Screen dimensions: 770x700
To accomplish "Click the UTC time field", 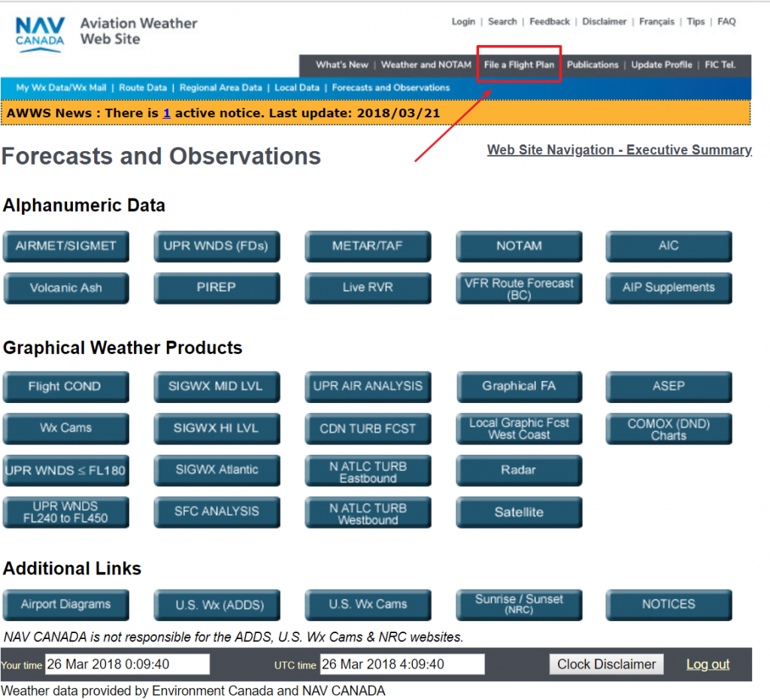I will [x=402, y=665].
